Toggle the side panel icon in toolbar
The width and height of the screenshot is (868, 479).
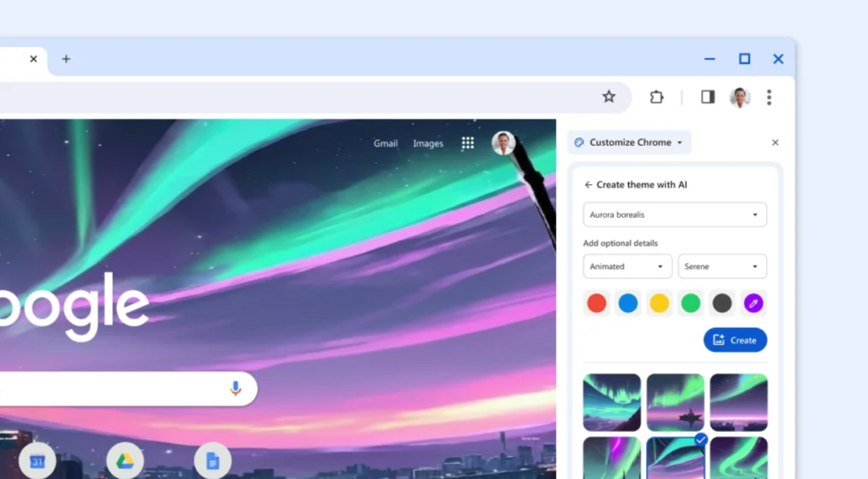click(708, 97)
